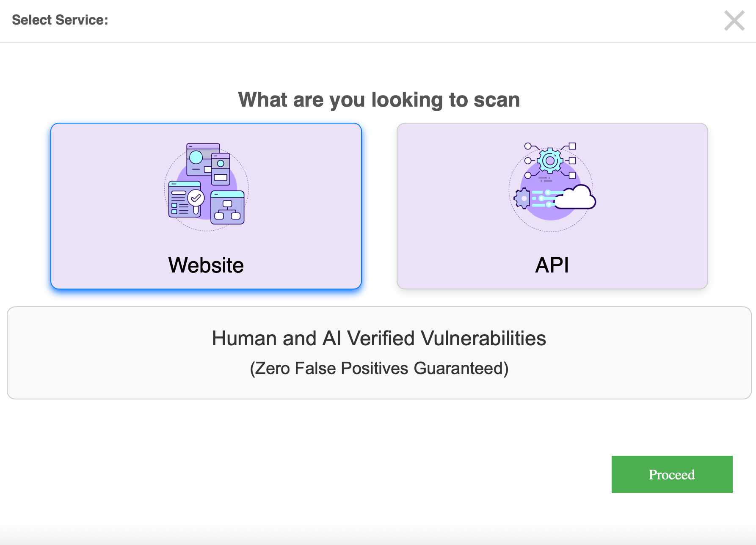Click the "Website" label text
This screenshot has height=545, width=756.
click(206, 265)
